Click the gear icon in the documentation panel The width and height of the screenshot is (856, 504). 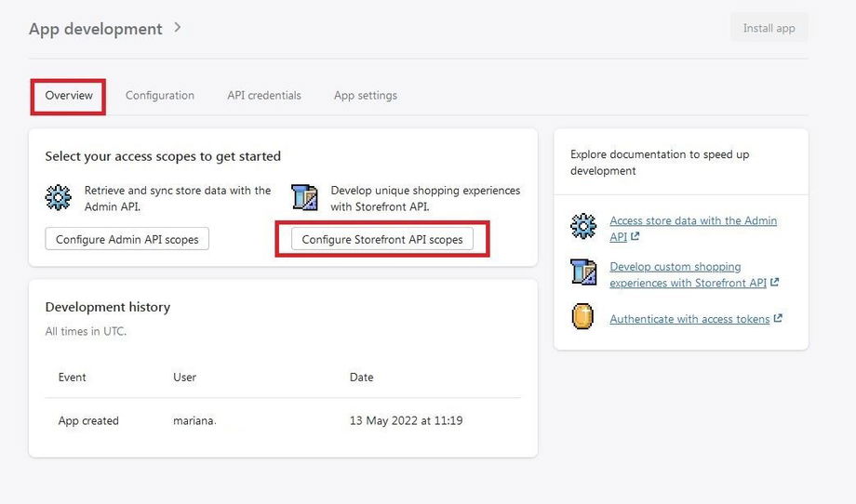tap(583, 226)
